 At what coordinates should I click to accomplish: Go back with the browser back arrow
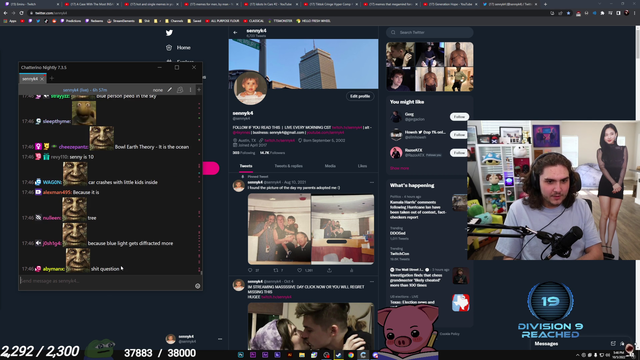(x=5, y=13)
